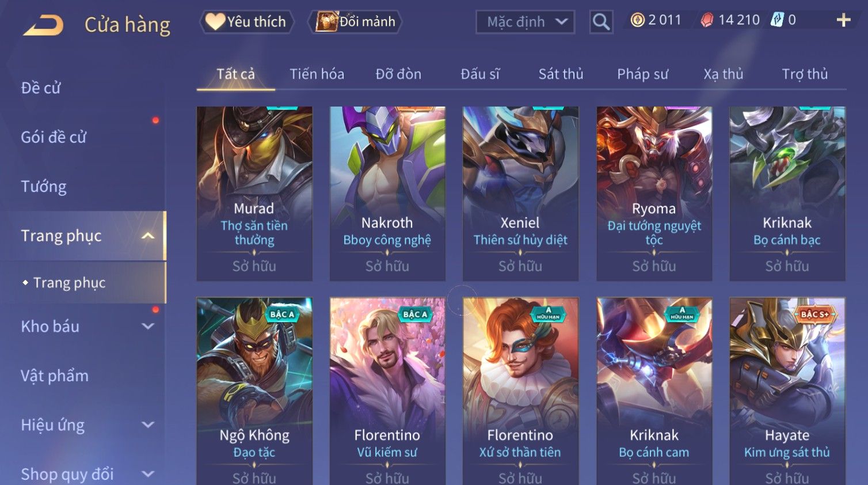Click the back arrow icon

point(43,25)
